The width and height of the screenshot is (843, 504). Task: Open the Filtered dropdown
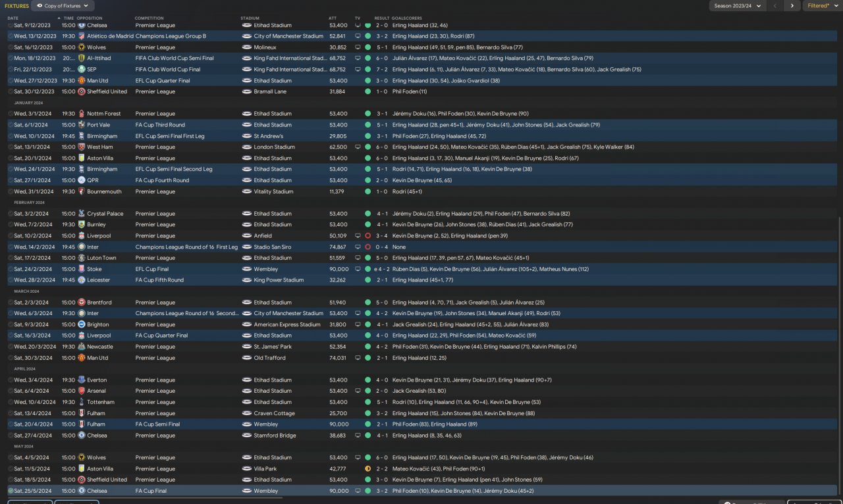822,6
